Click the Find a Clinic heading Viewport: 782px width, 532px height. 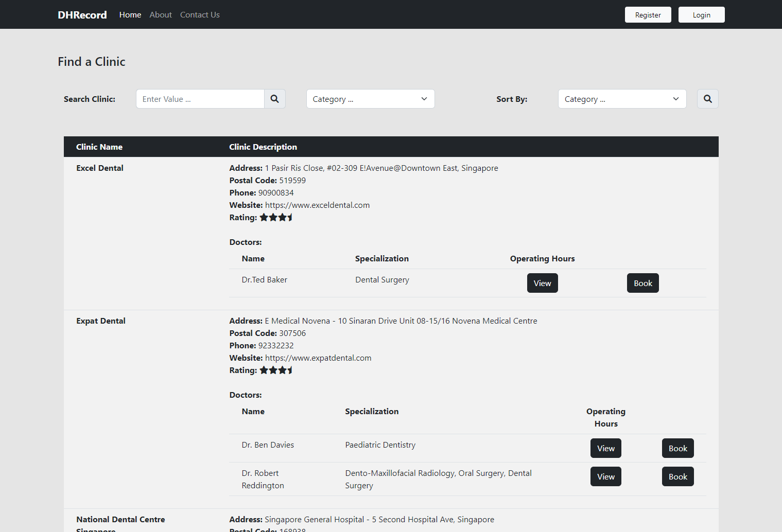[92, 62]
